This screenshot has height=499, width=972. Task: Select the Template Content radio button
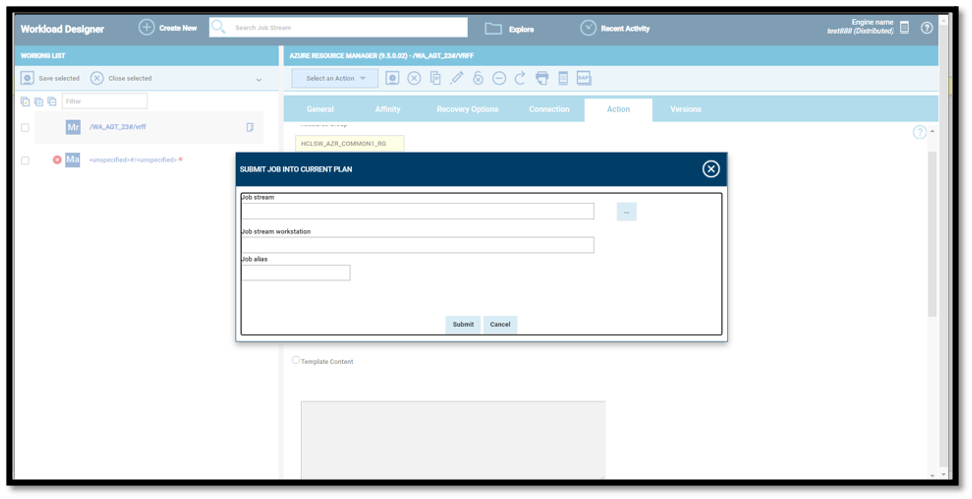[x=296, y=360]
